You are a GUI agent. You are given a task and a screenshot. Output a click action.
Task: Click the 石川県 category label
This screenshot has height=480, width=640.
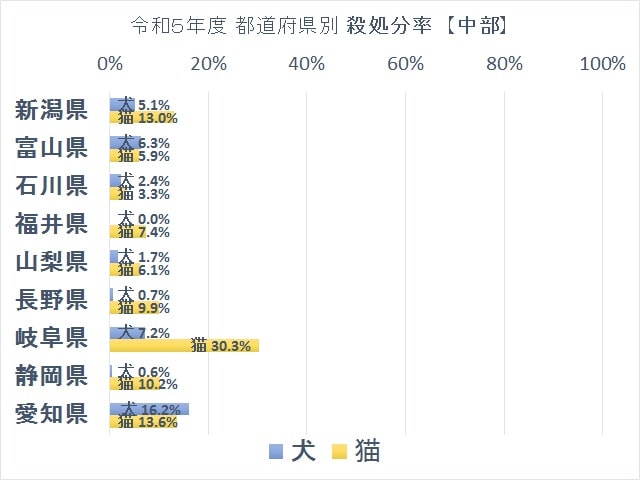click(x=51, y=186)
